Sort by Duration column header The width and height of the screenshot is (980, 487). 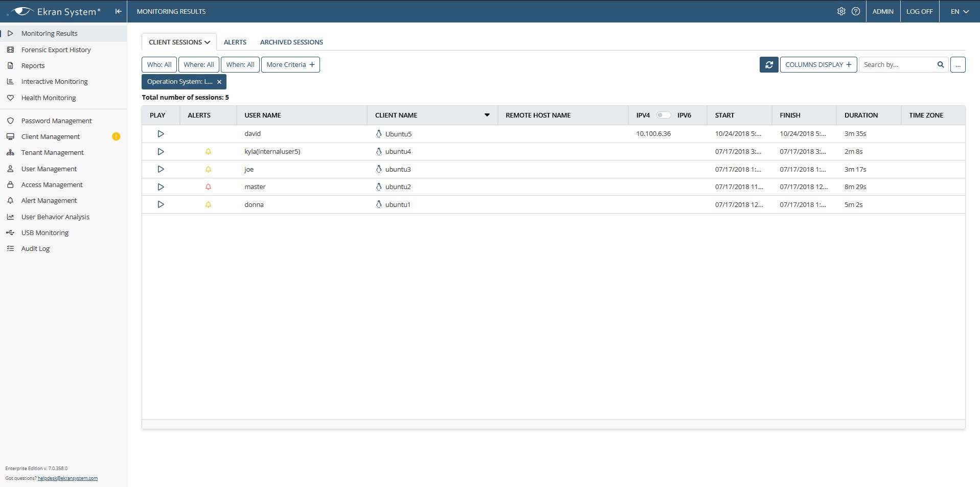(x=869, y=115)
